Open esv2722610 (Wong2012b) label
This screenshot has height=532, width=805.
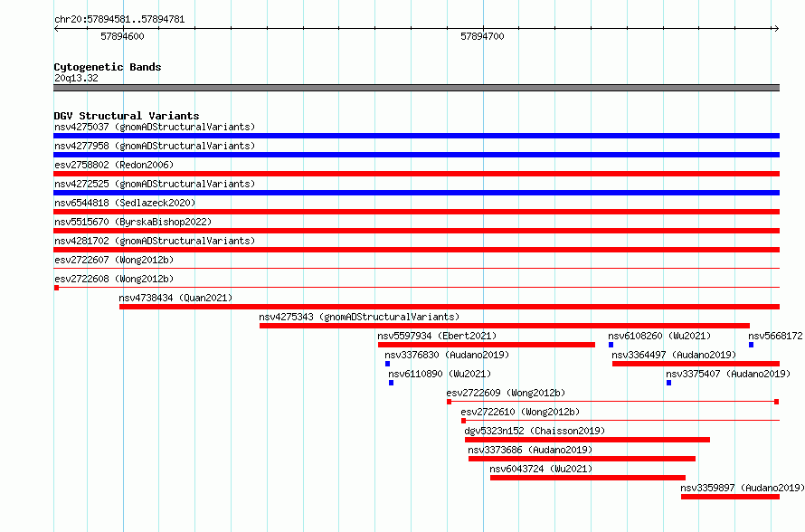click(520, 412)
